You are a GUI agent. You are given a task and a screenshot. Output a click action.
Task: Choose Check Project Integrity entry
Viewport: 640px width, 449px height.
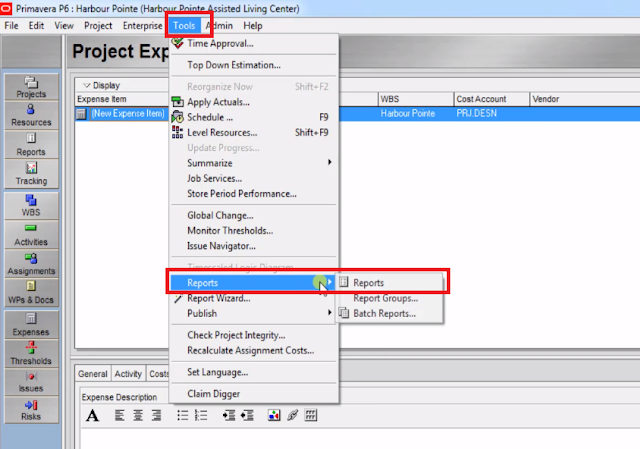click(x=253, y=335)
